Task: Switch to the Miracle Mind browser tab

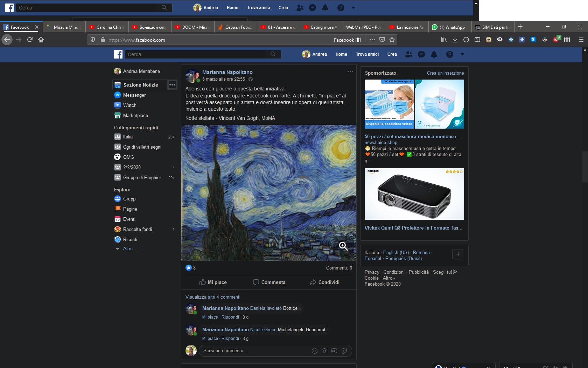Action: tap(64, 27)
